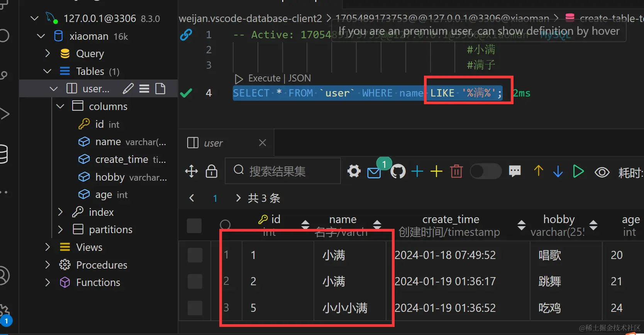644x335 pixels.
Task: Click the list icon beside user table
Action: tap(144, 89)
